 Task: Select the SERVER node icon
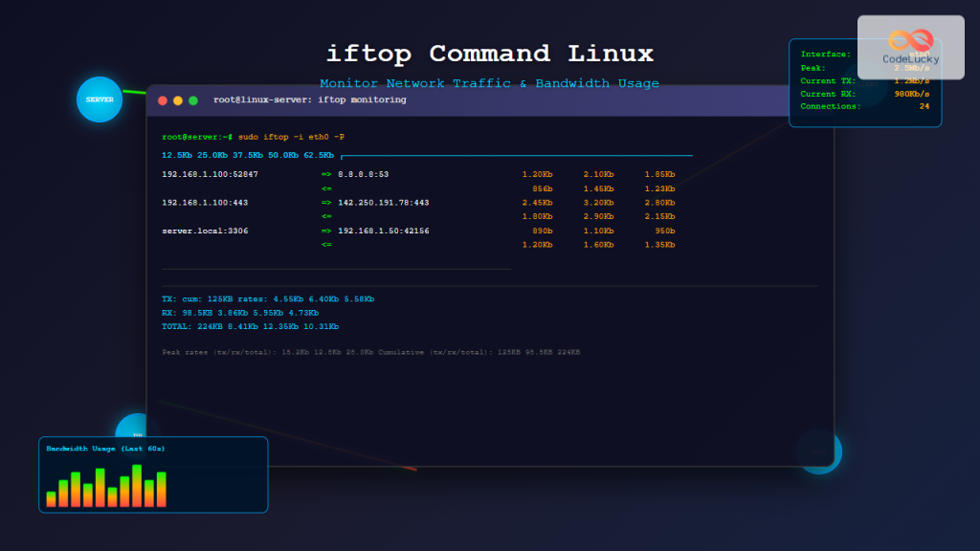(99, 99)
